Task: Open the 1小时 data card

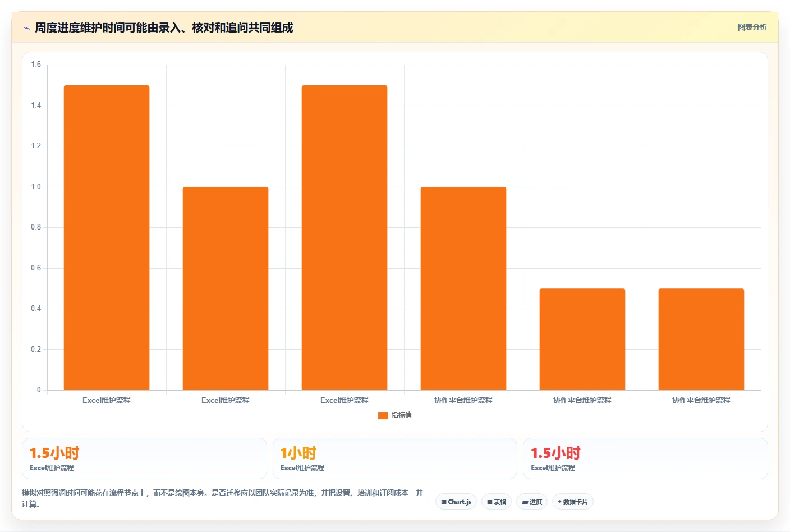Action: tap(395, 458)
